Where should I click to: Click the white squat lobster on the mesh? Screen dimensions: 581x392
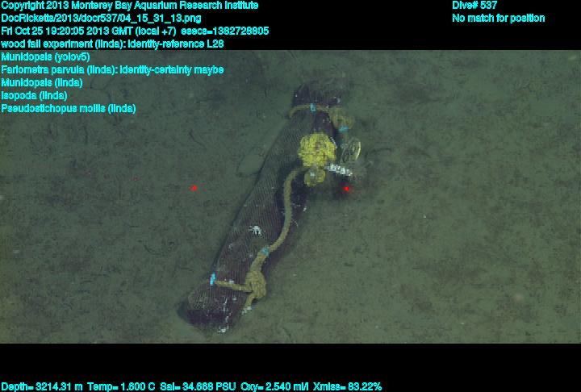pyautogui.click(x=255, y=231)
